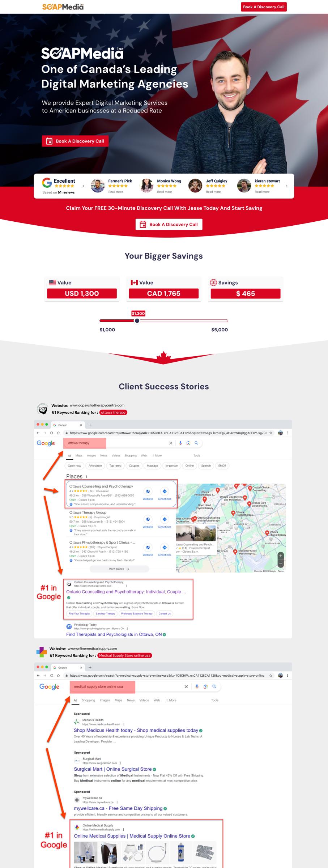Show previous reviews with the left carousel arrow
Viewport: 328px width, 868px height.
point(84,186)
